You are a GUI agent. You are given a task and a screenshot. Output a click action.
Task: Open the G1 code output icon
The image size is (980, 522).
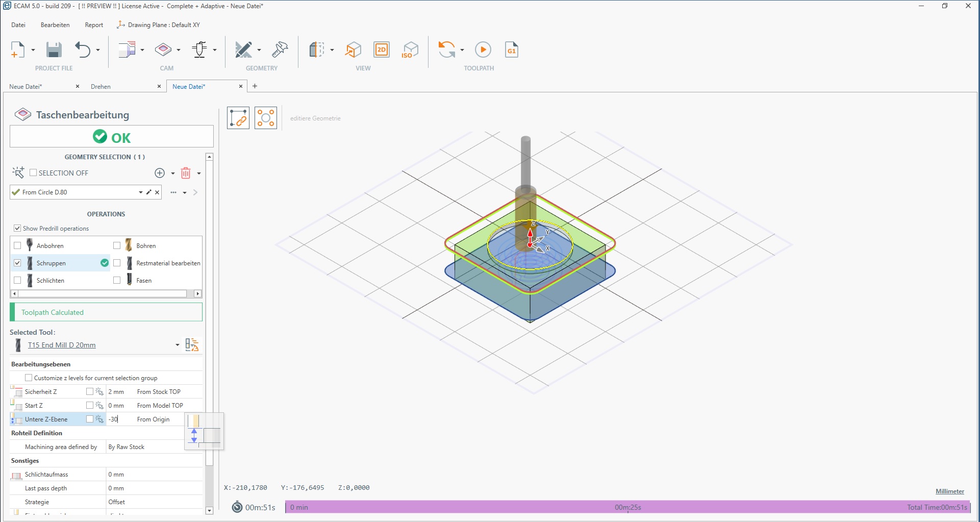coord(511,50)
